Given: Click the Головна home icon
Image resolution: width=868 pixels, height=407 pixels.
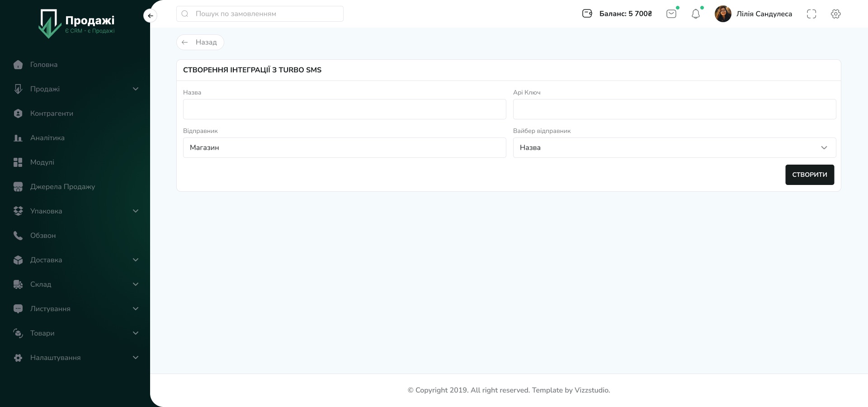Looking at the screenshot, I should (18, 65).
